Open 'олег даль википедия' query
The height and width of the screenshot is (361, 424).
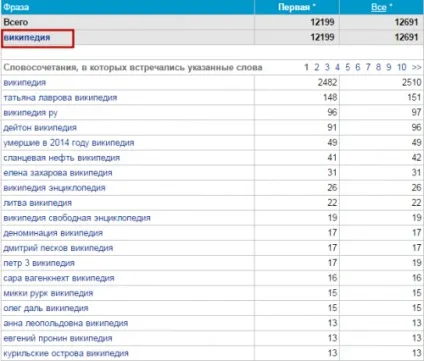46,308
